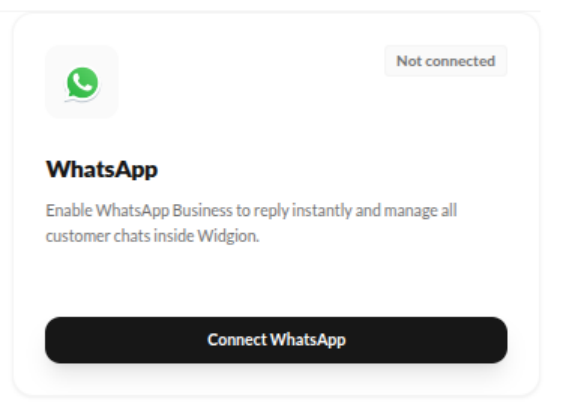Click the word Enable starting the description
563x410 pixels.
69,210
